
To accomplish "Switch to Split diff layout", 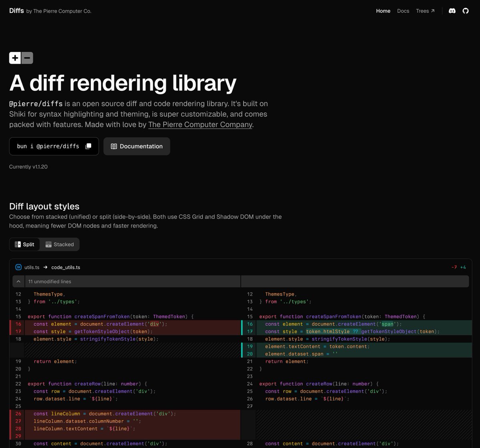I will click(24, 244).
